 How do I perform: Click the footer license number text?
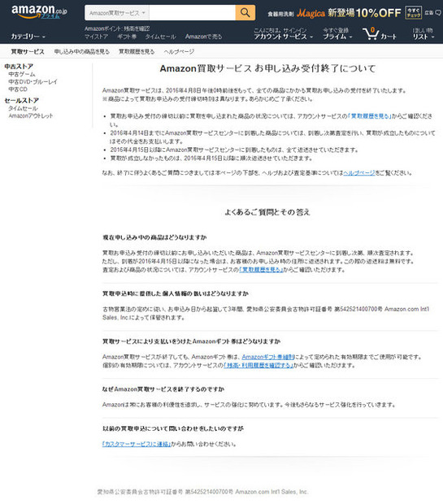click(203, 492)
